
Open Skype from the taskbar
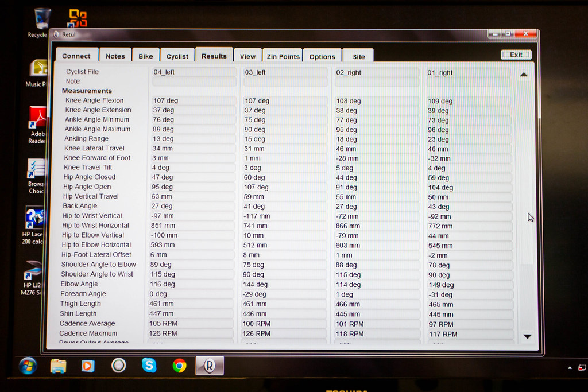tap(149, 365)
